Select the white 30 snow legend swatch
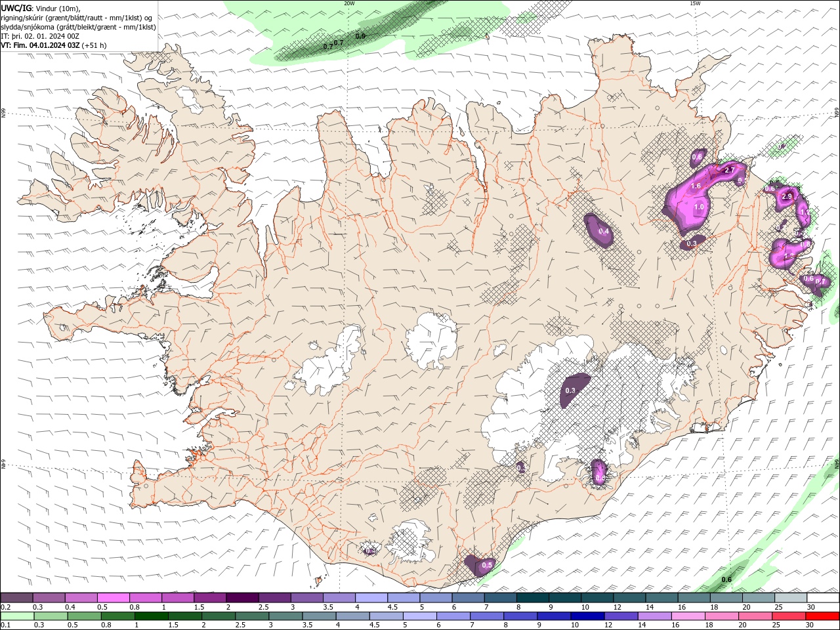 [823, 597]
